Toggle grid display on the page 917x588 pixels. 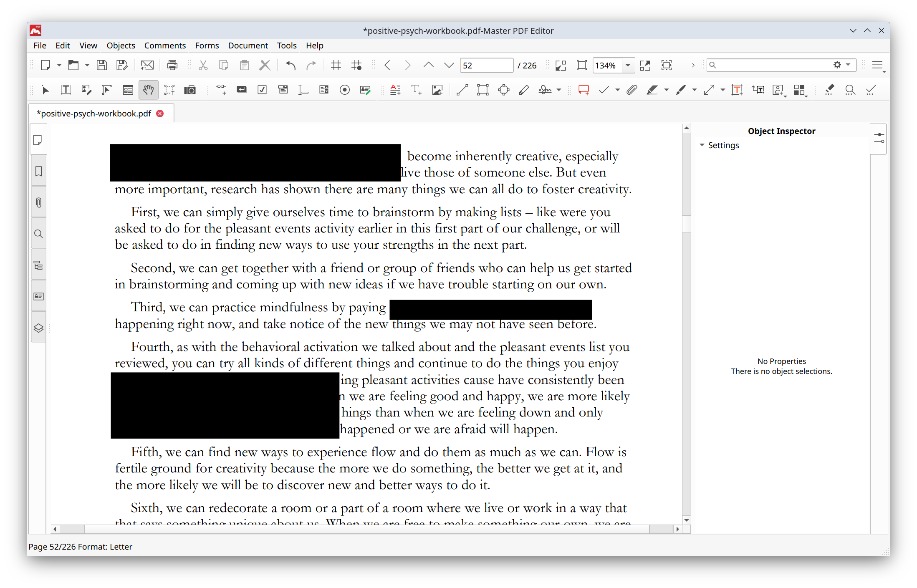tap(336, 65)
